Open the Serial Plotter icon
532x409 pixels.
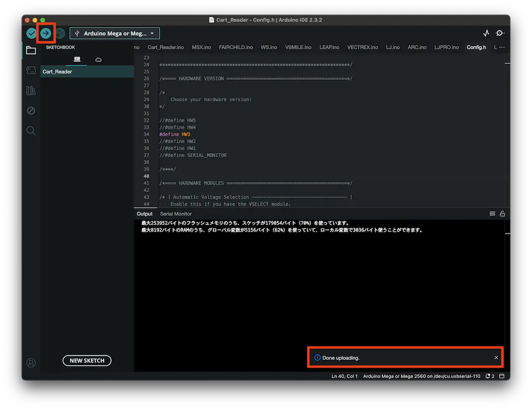pos(486,33)
